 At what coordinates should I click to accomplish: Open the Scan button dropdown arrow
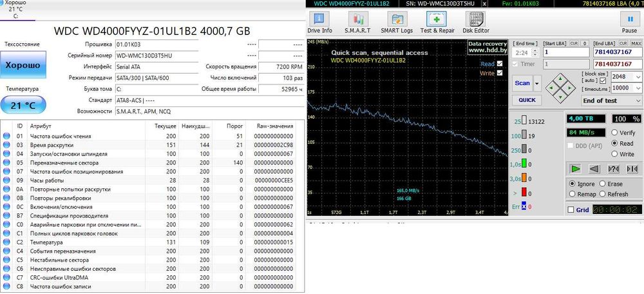click(x=537, y=83)
